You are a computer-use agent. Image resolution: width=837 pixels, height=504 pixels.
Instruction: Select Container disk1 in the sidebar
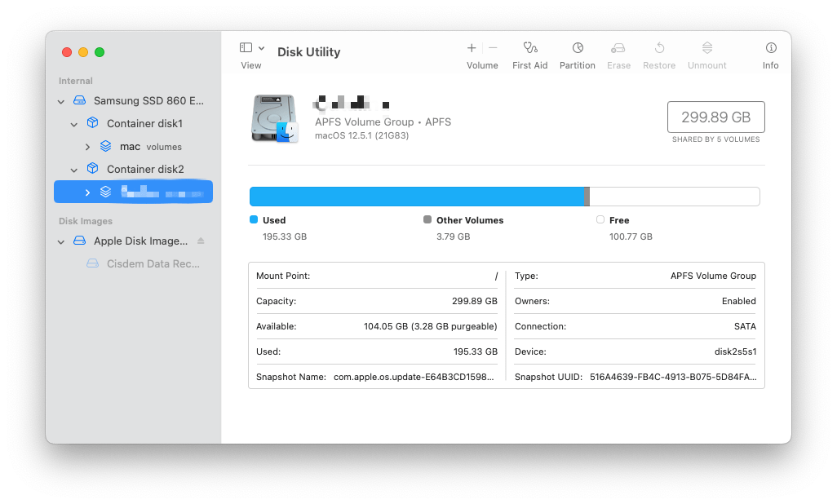(x=144, y=124)
